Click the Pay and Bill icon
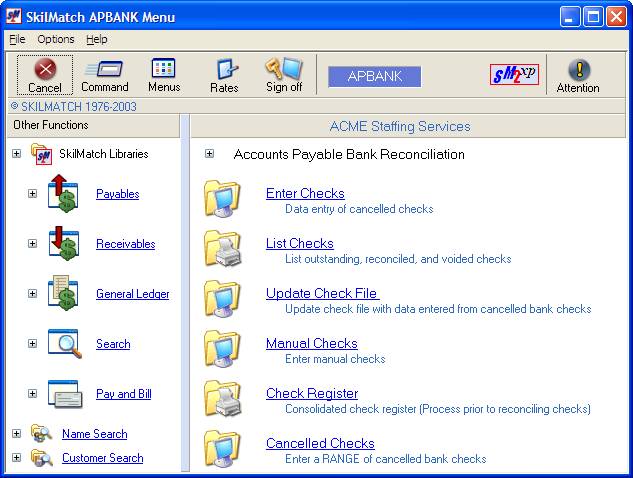The image size is (633, 478). (x=65, y=394)
